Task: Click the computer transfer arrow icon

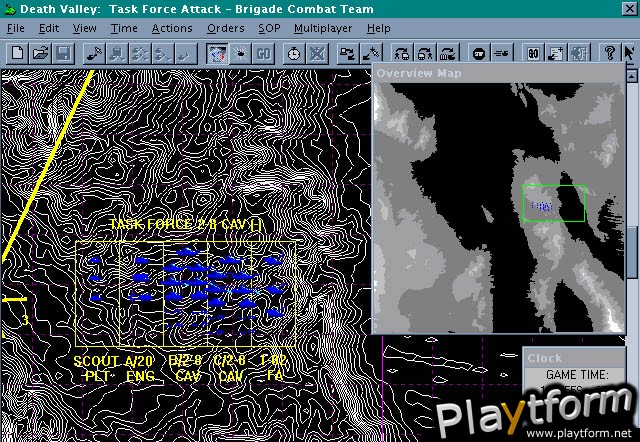Action: tap(347, 53)
